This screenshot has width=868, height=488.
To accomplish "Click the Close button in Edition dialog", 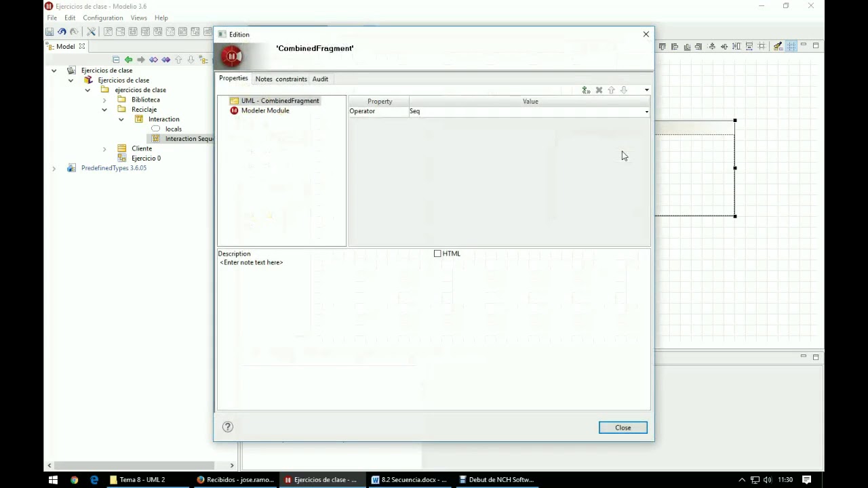I will click(x=623, y=428).
